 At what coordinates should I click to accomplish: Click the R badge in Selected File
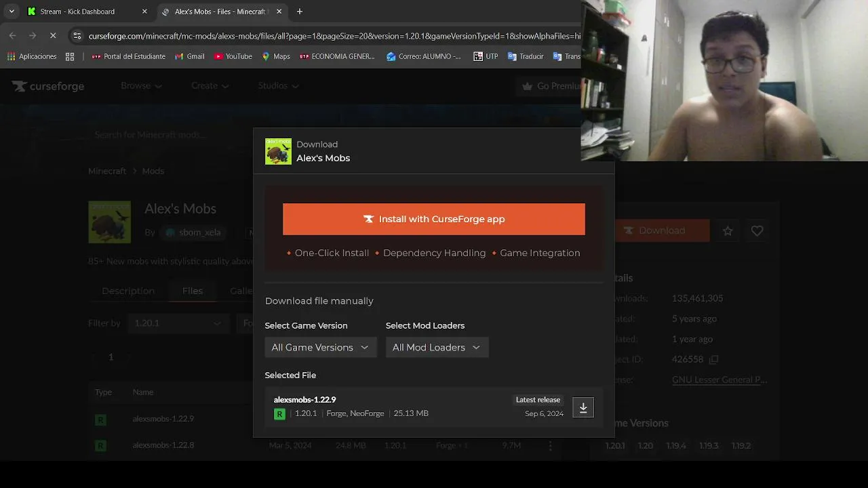279,414
